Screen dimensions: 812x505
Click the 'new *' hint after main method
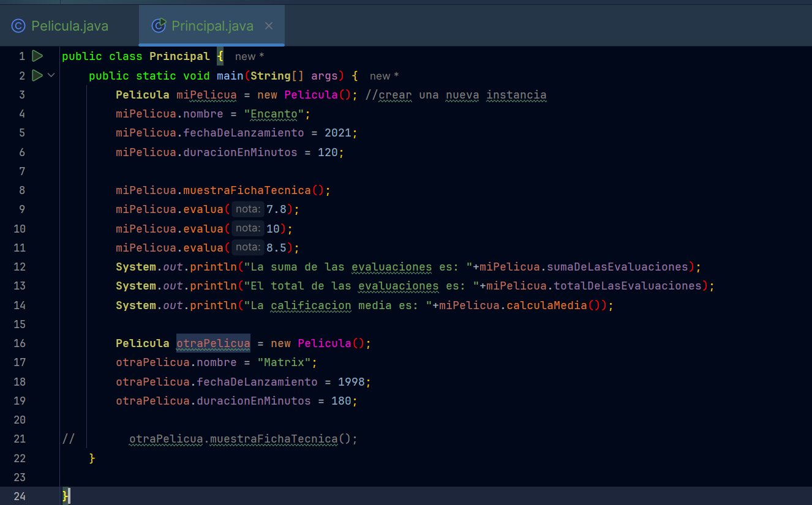(384, 76)
